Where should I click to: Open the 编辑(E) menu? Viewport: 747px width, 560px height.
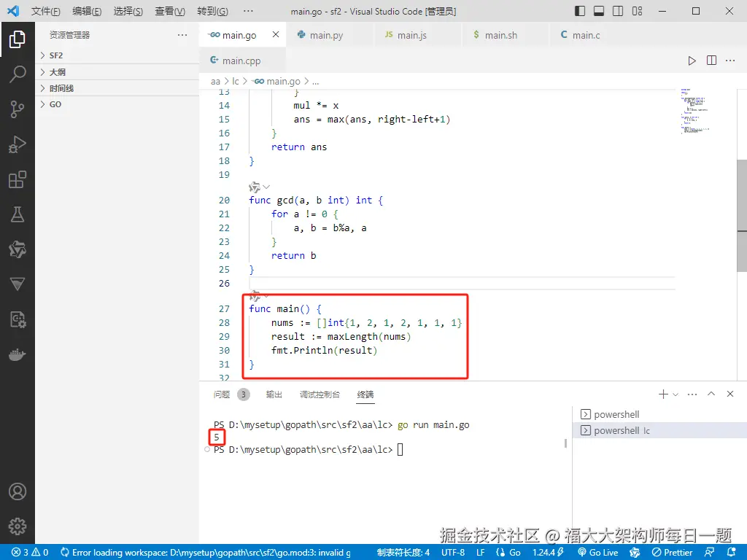coord(87,11)
